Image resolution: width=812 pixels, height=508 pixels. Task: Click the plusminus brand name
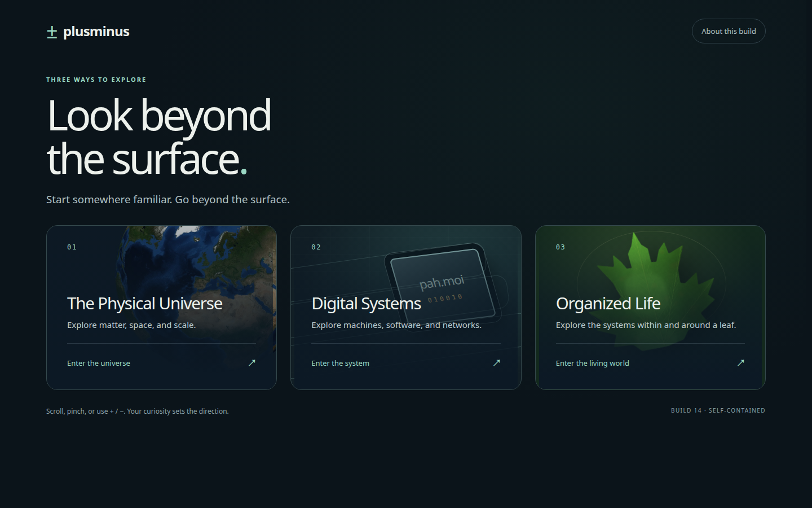tap(96, 32)
